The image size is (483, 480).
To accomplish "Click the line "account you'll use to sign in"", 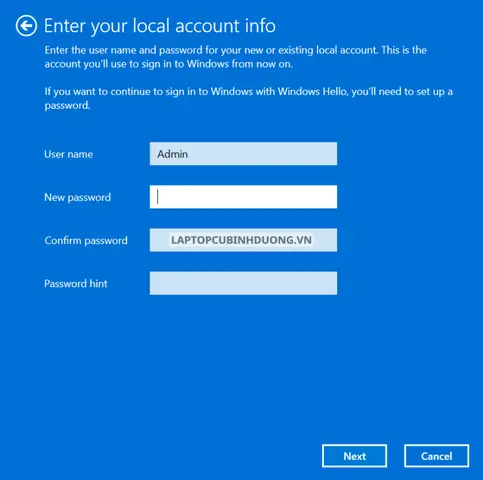I will [x=169, y=64].
